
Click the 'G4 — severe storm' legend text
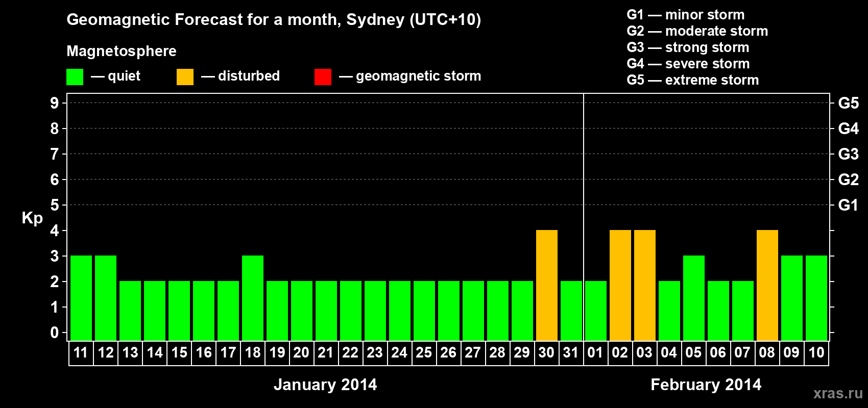[x=688, y=64]
